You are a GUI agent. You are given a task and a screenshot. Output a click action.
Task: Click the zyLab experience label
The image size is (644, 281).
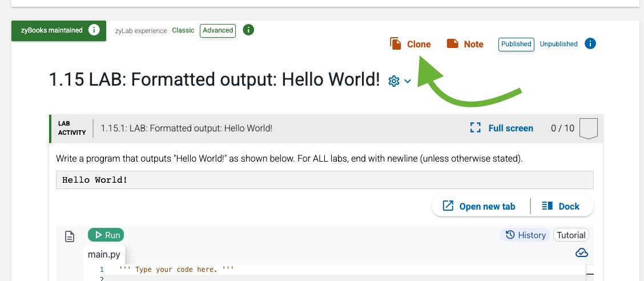coord(141,31)
